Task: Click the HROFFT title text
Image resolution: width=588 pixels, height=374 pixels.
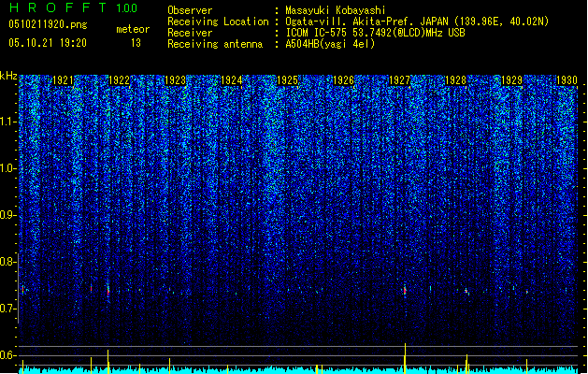Action: pyautogui.click(x=57, y=7)
